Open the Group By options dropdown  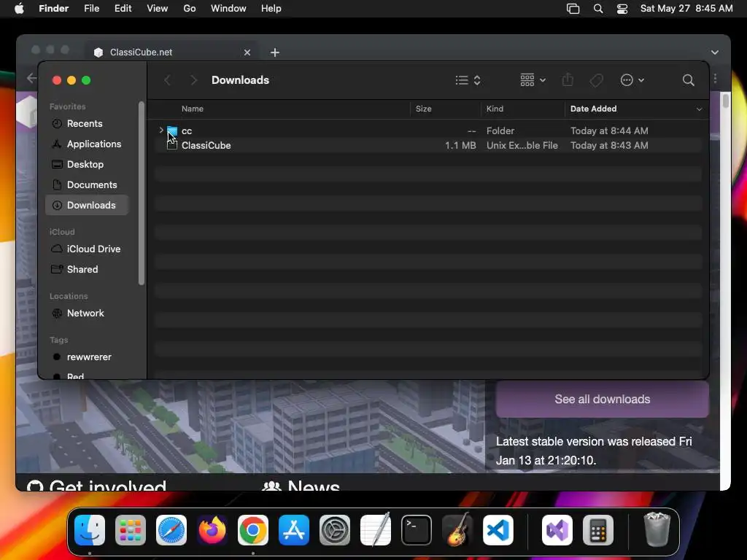point(533,80)
